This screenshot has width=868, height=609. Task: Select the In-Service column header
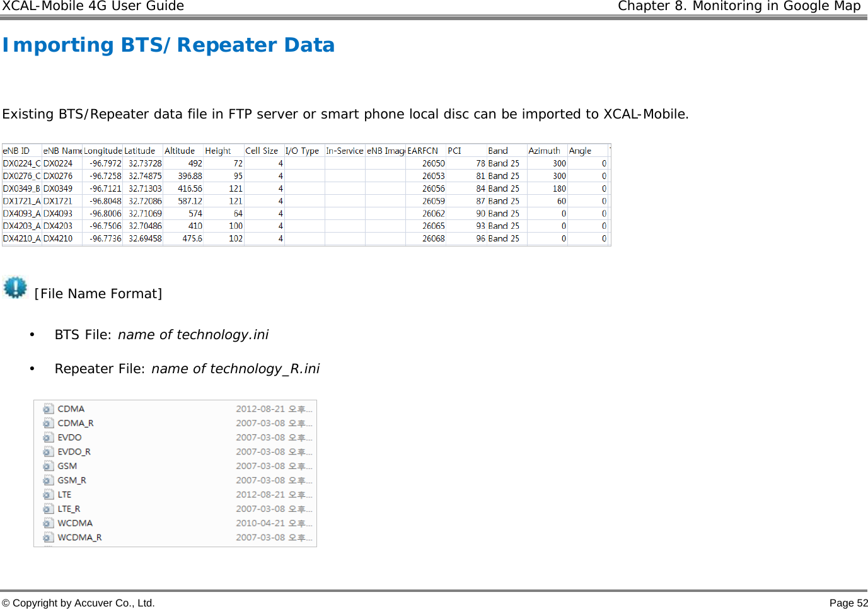(x=345, y=150)
